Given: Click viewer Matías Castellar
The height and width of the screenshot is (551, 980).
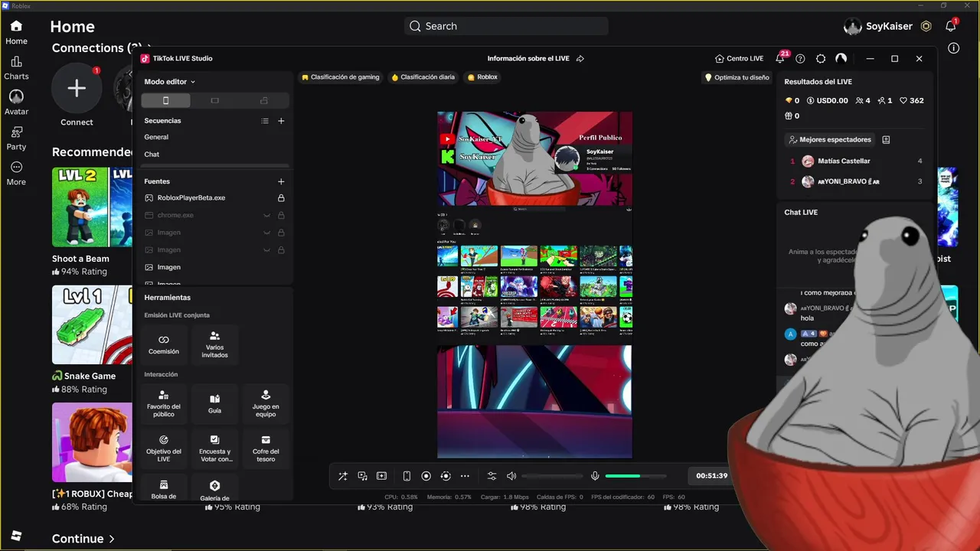Looking at the screenshot, I should pyautogui.click(x=844, y=161).
